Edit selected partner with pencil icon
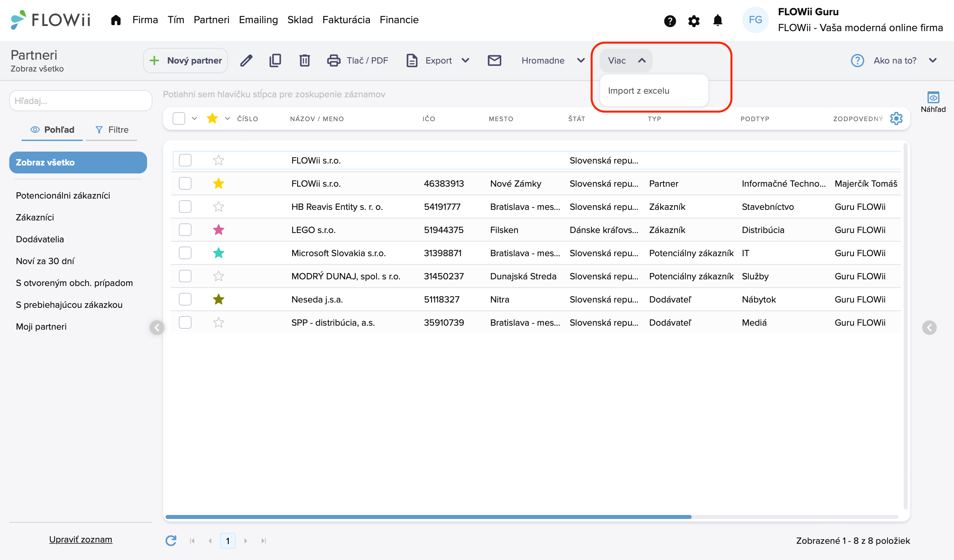 pyautogui.click(x=246, y=61)
